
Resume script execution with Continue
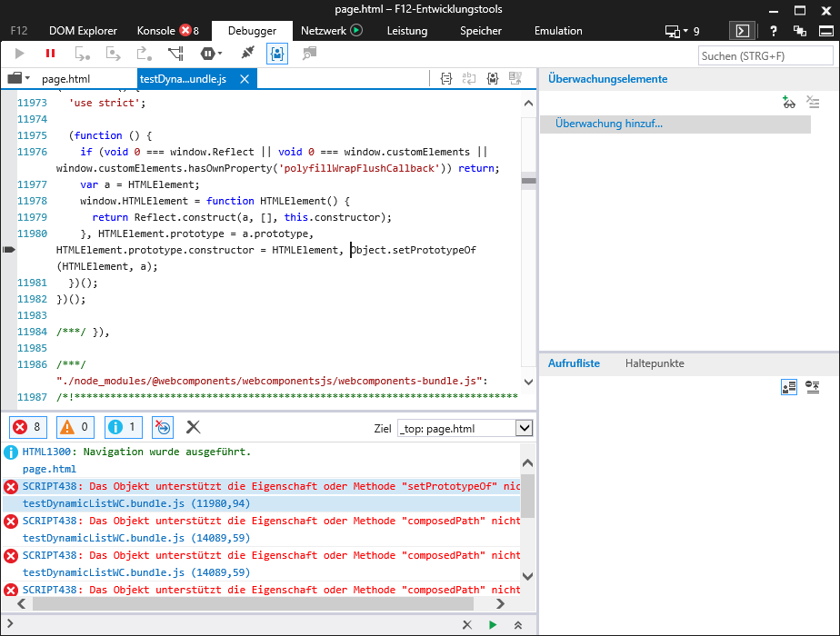(18, 54)
